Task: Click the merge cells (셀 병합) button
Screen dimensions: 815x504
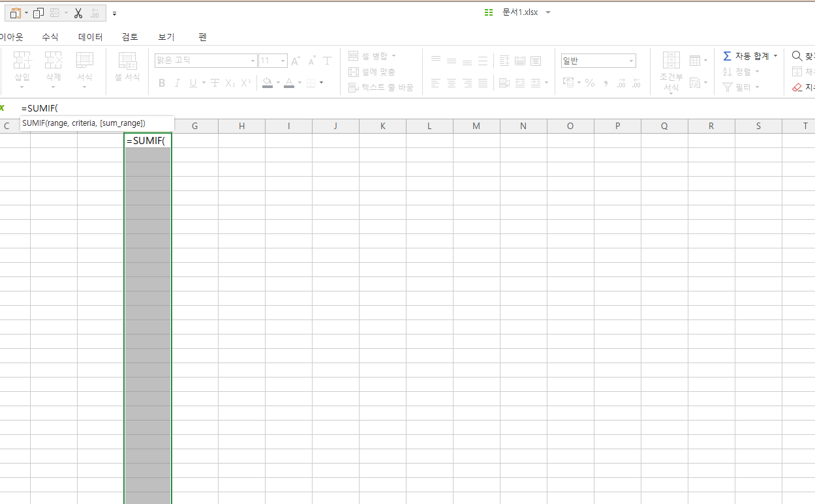Action: click(372, 56)
